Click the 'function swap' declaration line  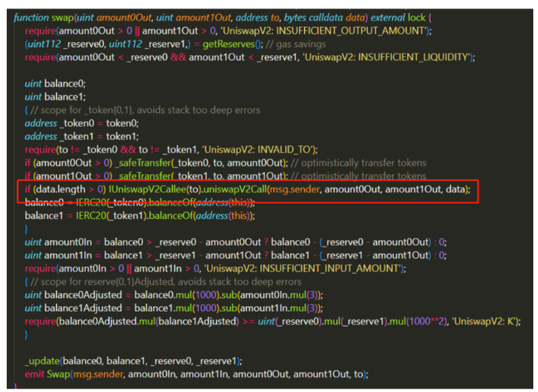[x=222, y=18]
